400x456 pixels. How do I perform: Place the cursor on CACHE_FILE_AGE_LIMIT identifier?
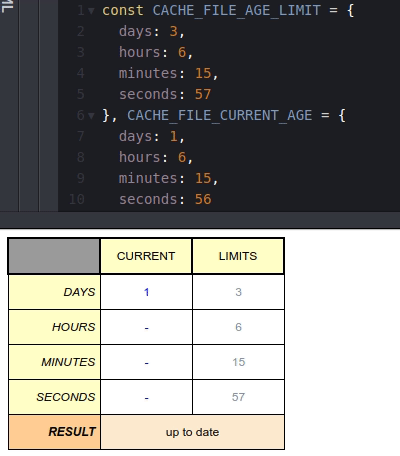(236, 10)
